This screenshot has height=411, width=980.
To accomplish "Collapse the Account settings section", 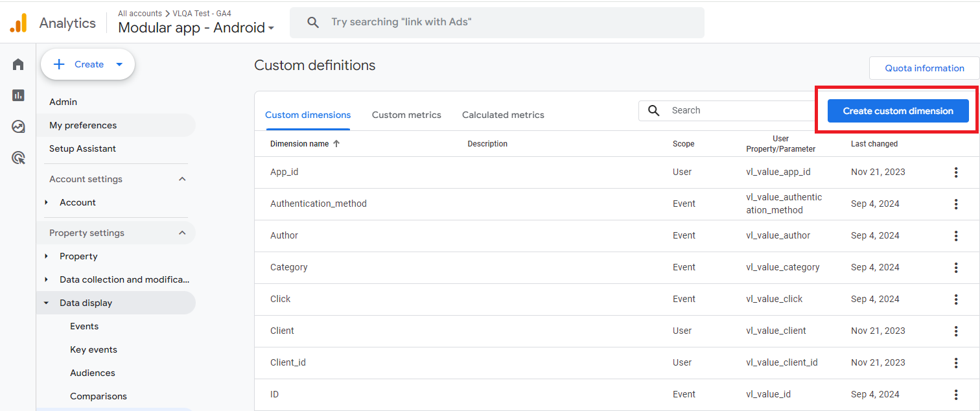I will coord(182,179).
